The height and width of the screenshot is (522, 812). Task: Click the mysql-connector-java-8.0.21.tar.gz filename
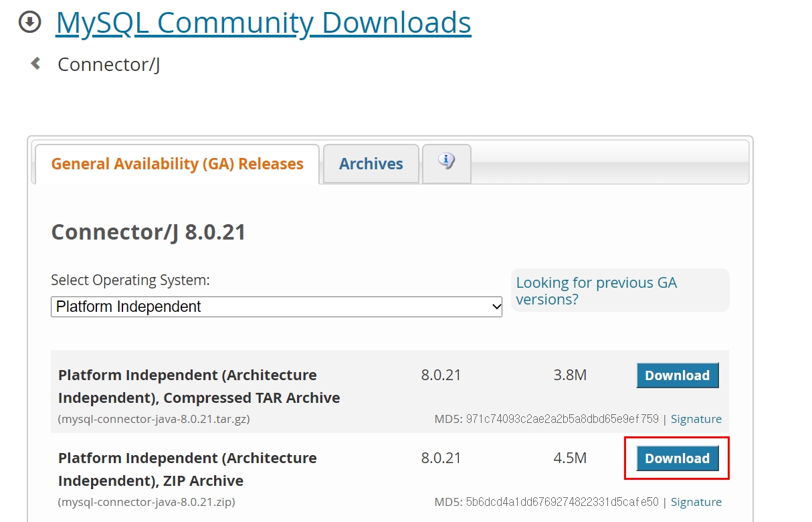click(154, 419)
